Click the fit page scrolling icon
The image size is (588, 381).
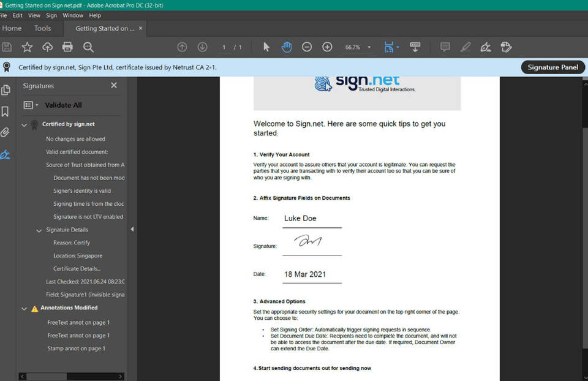(389, 47)
